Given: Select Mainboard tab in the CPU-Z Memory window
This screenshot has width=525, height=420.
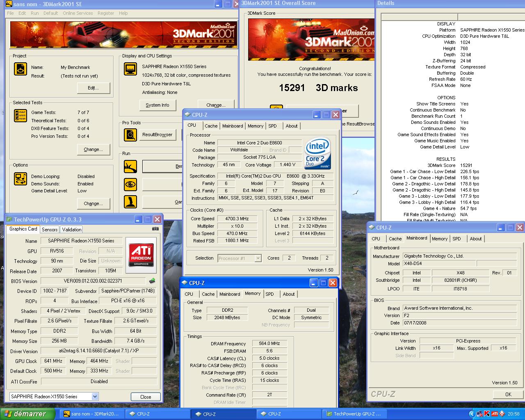Looking at the screenshot, I should pos(230,294).
